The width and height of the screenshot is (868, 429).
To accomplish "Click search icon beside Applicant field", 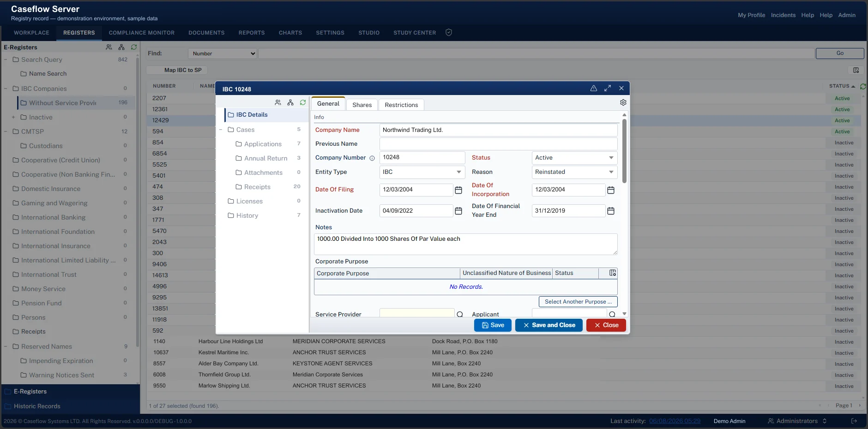I will coord(612,315).
